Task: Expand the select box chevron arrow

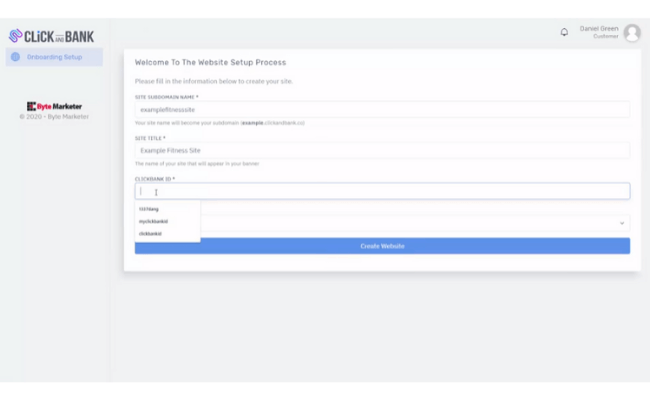Action: coord(622,223)
